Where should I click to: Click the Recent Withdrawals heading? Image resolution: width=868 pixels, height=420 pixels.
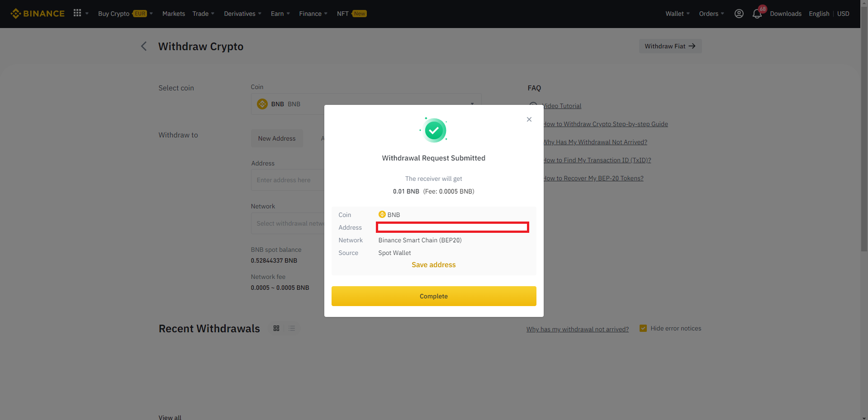point(209,329)
